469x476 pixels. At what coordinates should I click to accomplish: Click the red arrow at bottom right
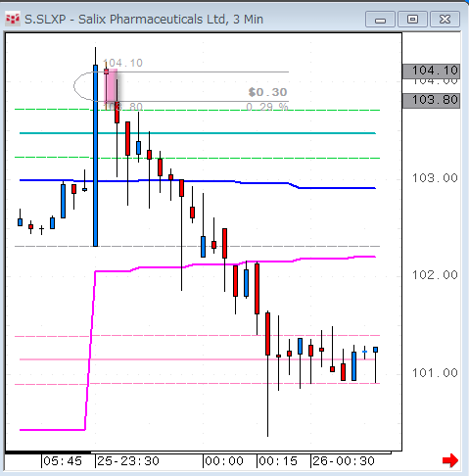[450, 460]
